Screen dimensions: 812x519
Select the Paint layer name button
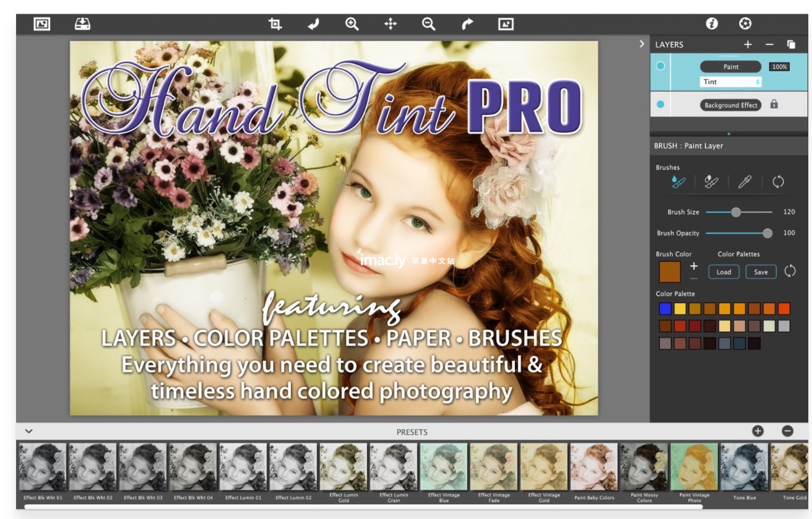[x=731, y=66]
